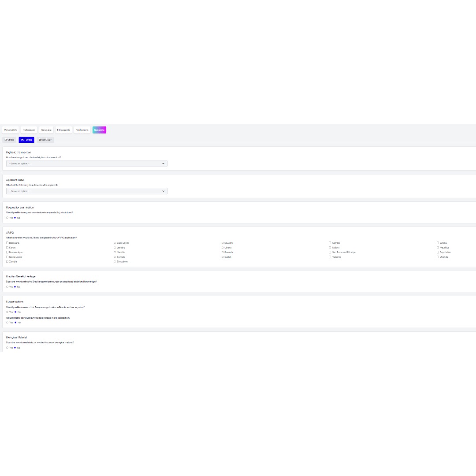Image resolution: width=476 pixels, height=476 pixels.
Task: Tick the Zimbabwe checkbox
Action: tap(115, 262)
